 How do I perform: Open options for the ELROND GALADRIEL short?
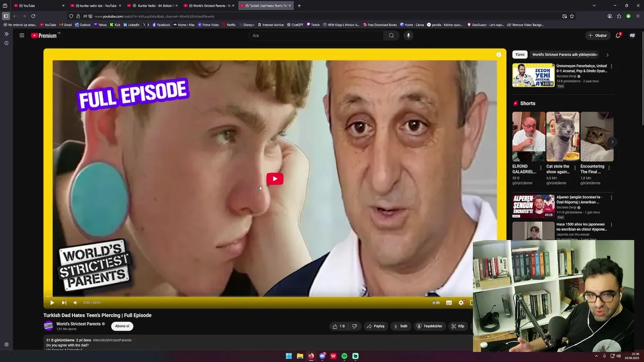[x=541, y=168]
